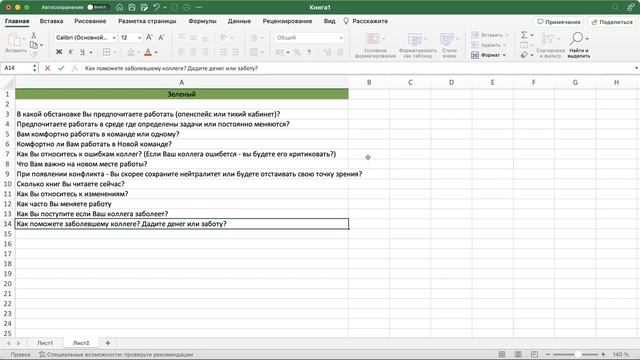Switch to Page Layout view icon
The image size is (640, 360).
pos(518,355)
